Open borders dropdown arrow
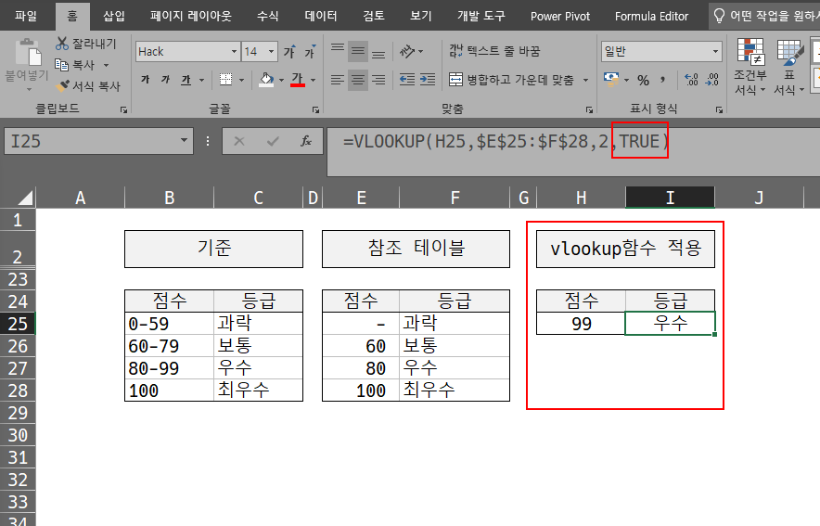This screenshot has height=526, width=820. click(242, 80)
